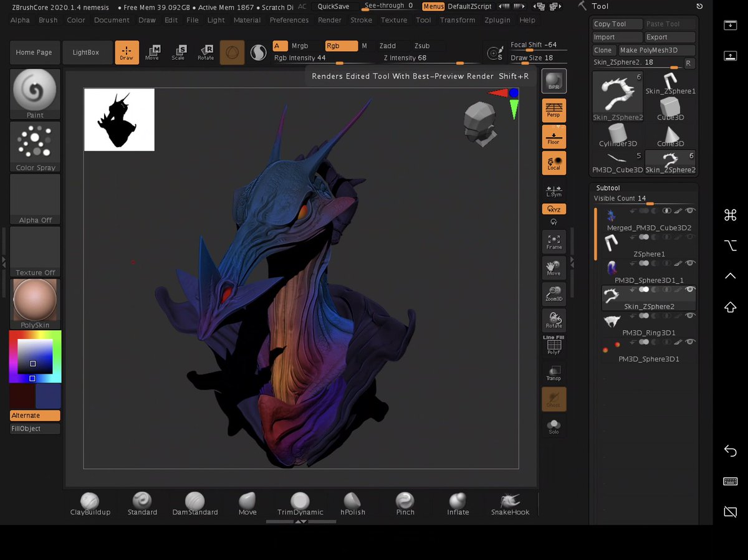Toggle visibility eye of ZSphere1 subtool
This screenshot has height=560, width=748.
[x=690, y=237]
